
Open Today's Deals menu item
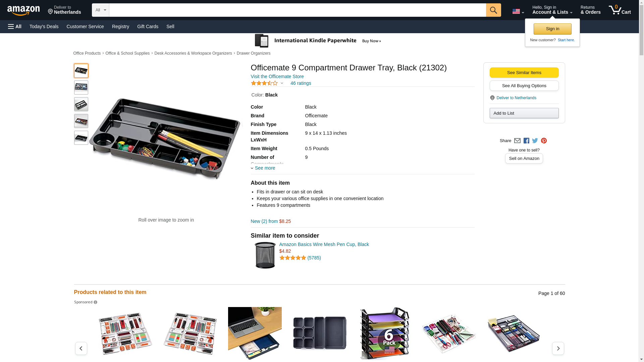click(44, 26)
